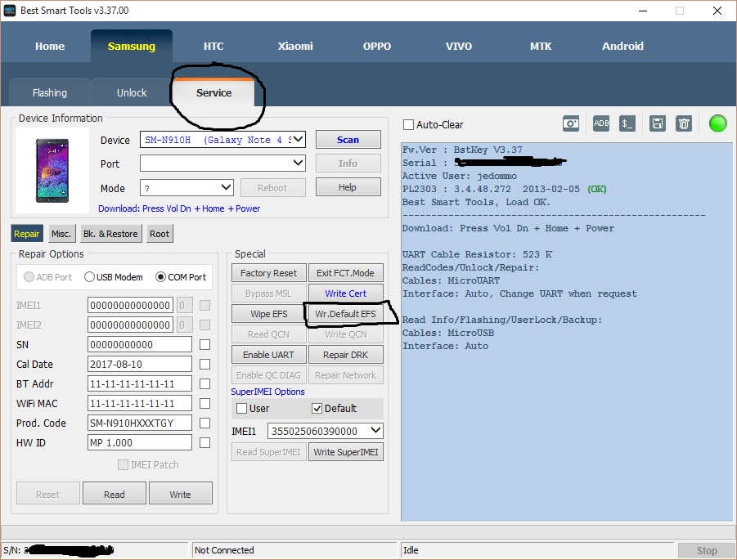Open the Port dropdown

[x=298, y=163]
